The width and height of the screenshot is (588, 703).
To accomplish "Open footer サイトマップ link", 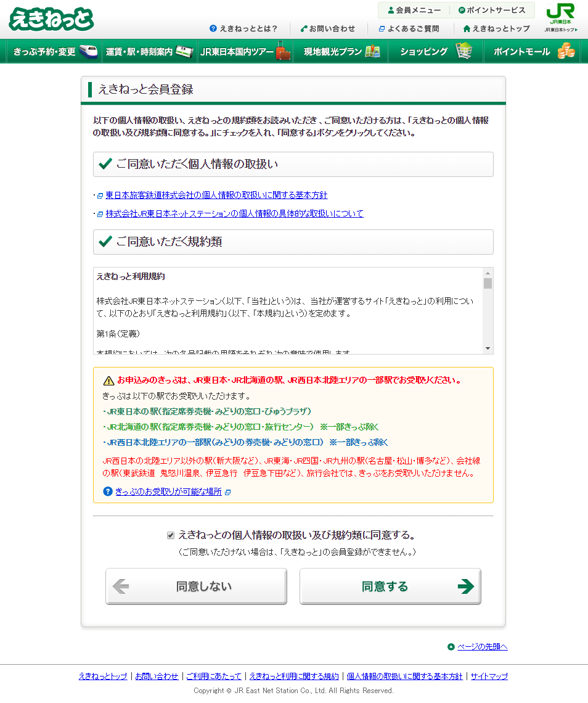I will (489, 676).
